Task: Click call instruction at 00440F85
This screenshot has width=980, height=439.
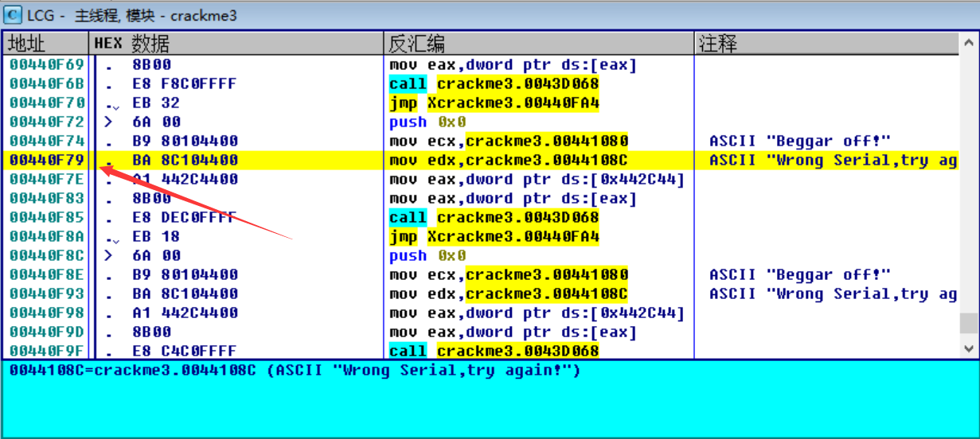Action: tap(494, 217)
